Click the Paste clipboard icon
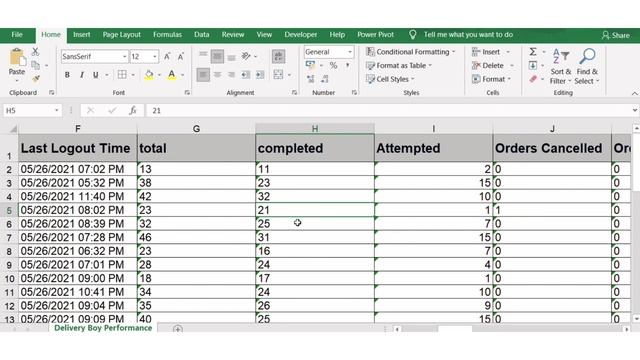This screenshot has width=640, height=360. tap(17, 58)
